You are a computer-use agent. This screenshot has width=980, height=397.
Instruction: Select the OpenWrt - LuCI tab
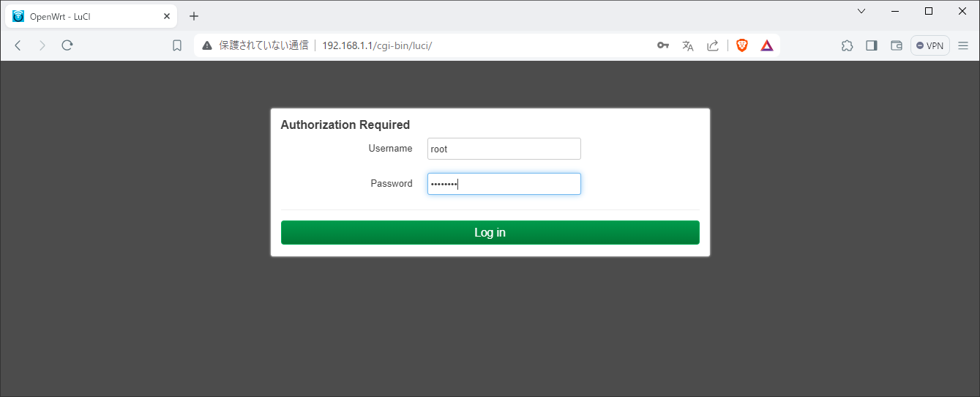[x=91, y=16]
